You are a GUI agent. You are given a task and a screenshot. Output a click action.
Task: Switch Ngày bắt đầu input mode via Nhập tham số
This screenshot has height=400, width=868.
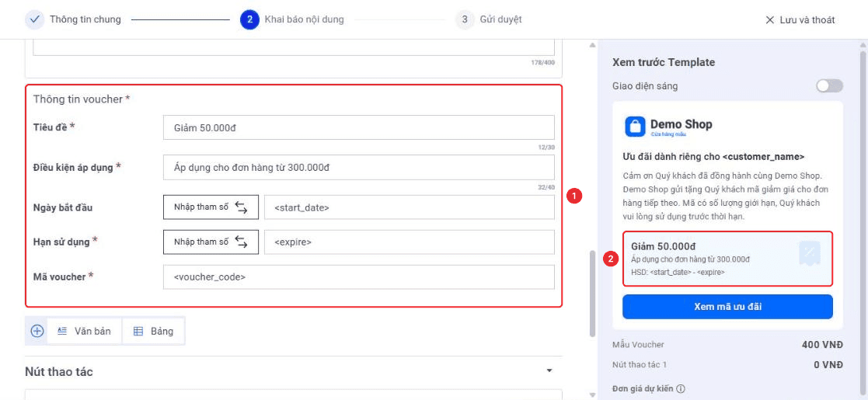pos(211,207)
